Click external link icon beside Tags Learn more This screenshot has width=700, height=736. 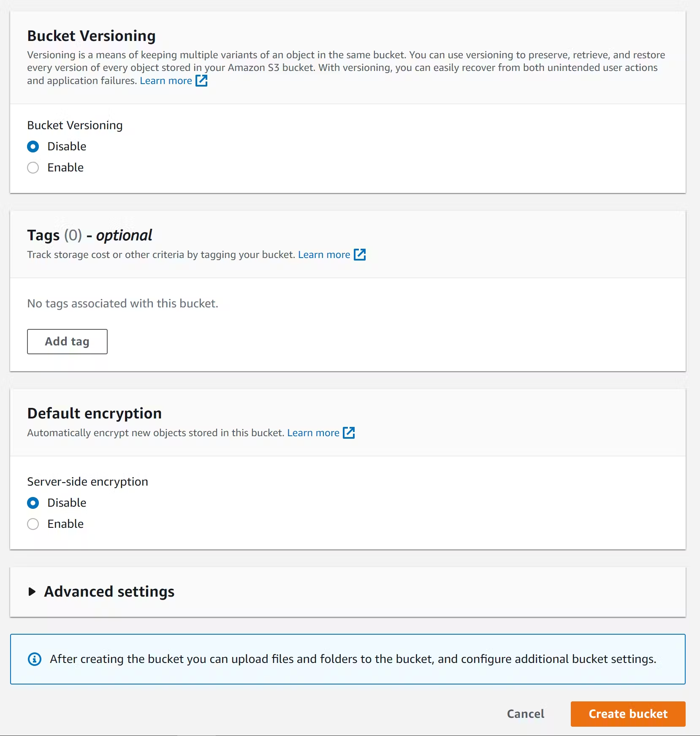click(x=360, y=255)
